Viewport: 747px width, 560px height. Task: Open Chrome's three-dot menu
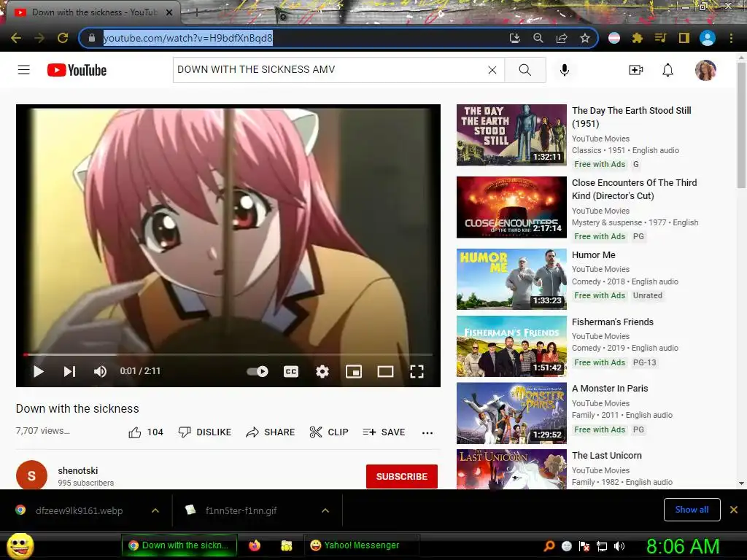tap(731, 38)
